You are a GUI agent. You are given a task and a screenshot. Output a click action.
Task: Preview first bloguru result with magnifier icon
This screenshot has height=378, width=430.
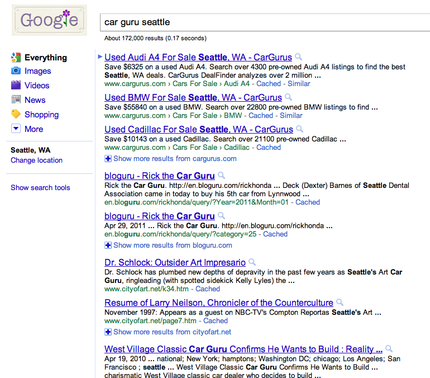[221, 175]
